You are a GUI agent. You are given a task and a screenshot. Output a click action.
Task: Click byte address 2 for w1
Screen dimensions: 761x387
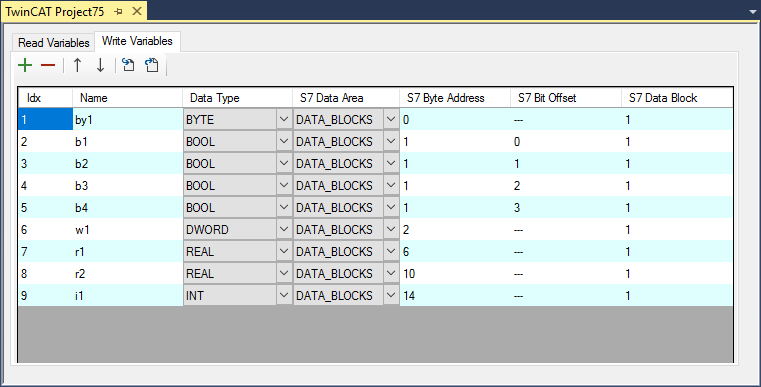tap(455, 230)
